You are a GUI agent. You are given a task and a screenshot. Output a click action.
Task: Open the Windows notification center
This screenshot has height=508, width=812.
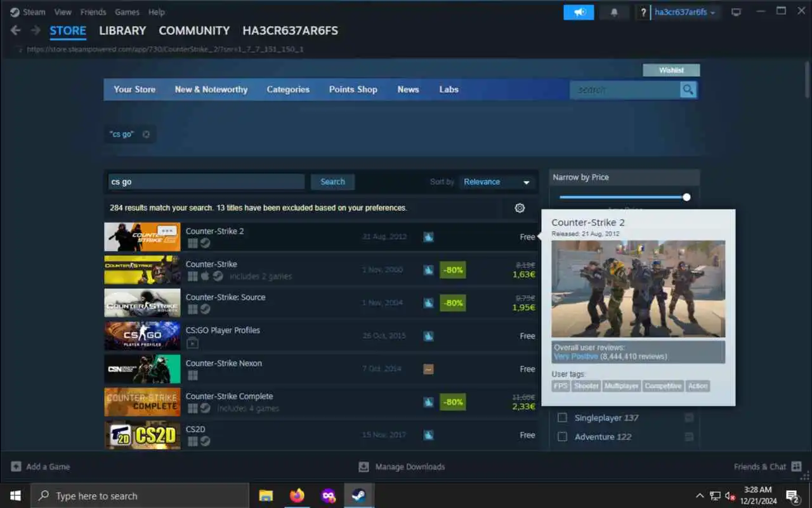pos(792,495)
